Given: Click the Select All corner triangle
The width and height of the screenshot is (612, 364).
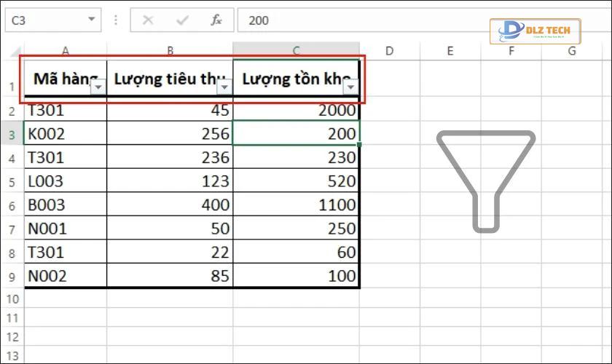Looking at the screenshot, I should tap(15, 51).
